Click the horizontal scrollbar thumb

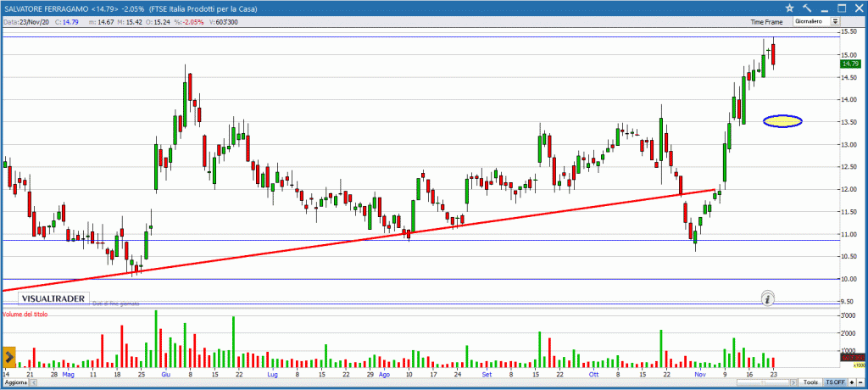click(763, 383)
